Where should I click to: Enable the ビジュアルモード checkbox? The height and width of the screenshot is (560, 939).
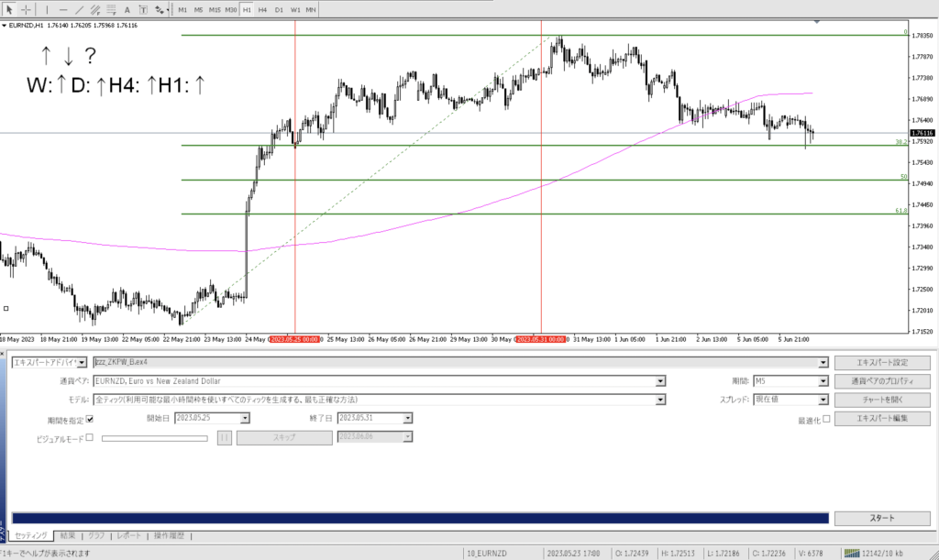coord(89,438)
